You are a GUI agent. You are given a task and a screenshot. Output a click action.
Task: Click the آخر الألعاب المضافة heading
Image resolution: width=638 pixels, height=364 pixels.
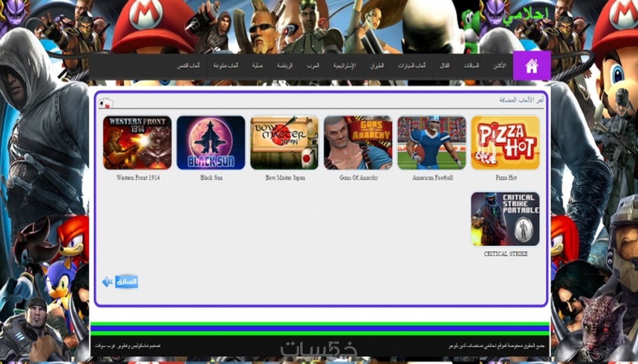(521, 100)
